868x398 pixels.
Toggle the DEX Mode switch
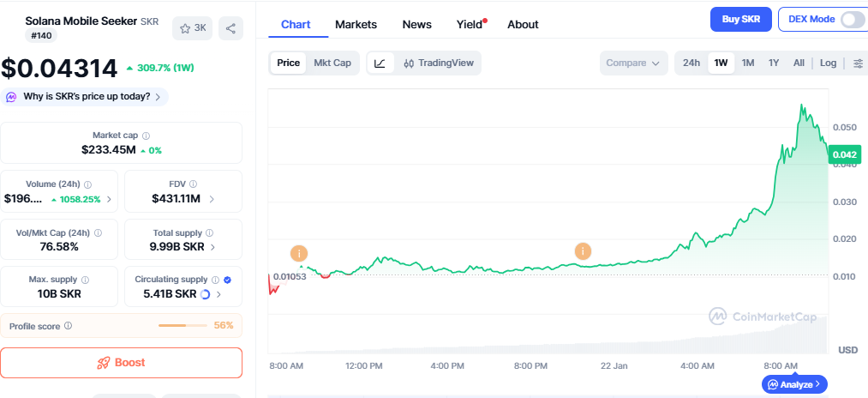click(x=853, y=19)
